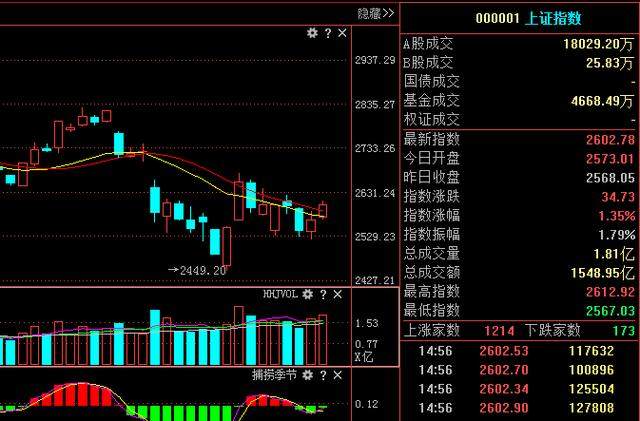Select 指数涨幅 value 1.35%
Viewport: 640px width, 421px height.
617,216
